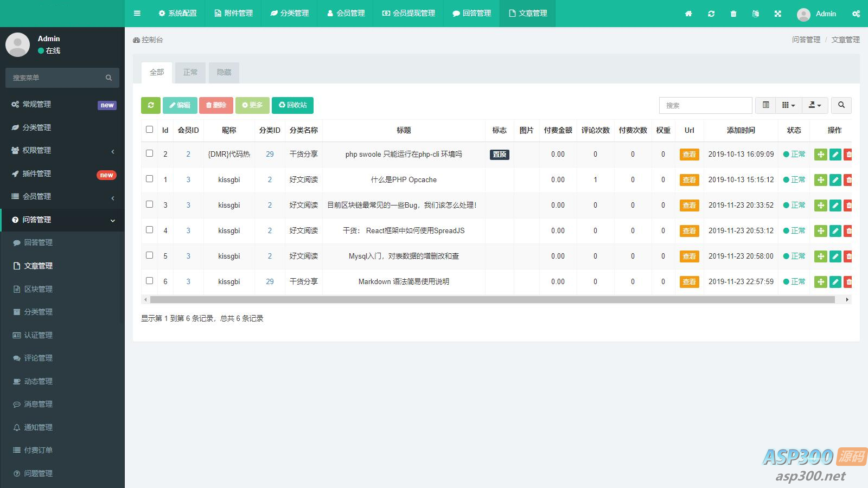Open the columns visibility dropdown
Screen dimensions: 868x488
click(x=788, y=105)
